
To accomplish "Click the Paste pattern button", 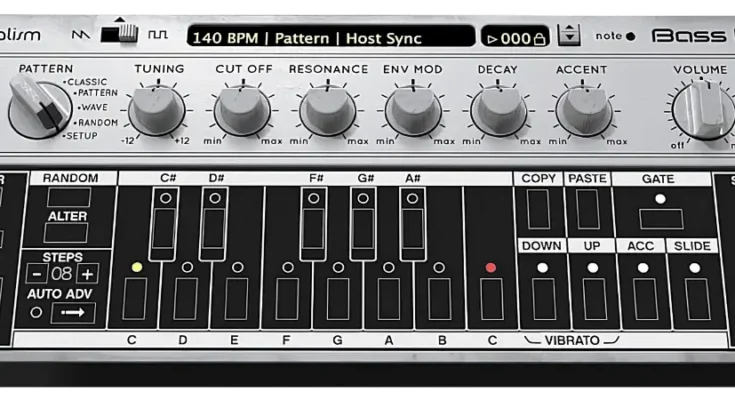I will tap(587, 211).
